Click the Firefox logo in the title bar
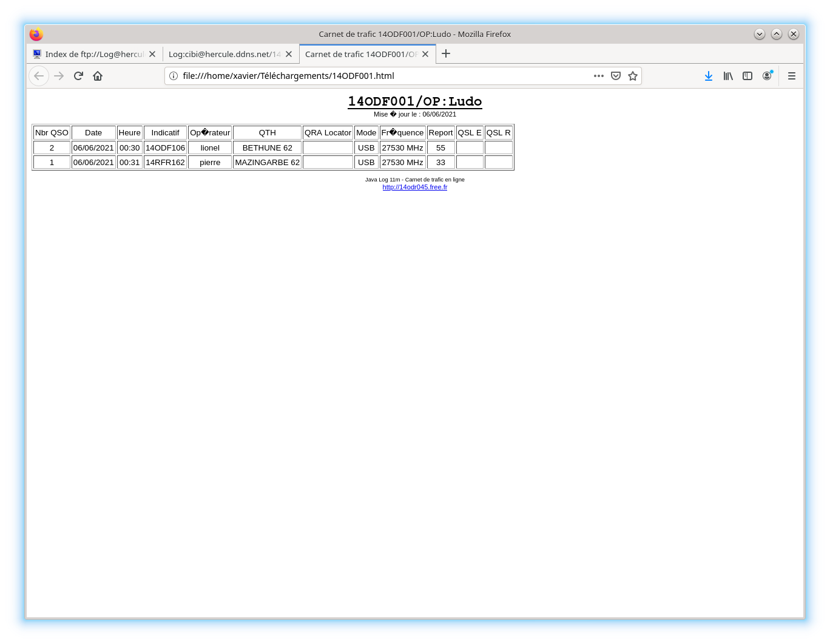 tap(36, 34)
